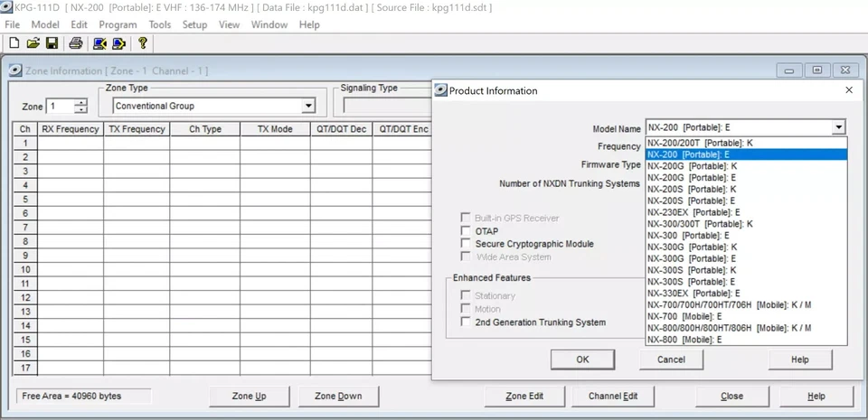The image size is (868, 420).
Task: Click the Motion checkbox
Action: [466, 309]
